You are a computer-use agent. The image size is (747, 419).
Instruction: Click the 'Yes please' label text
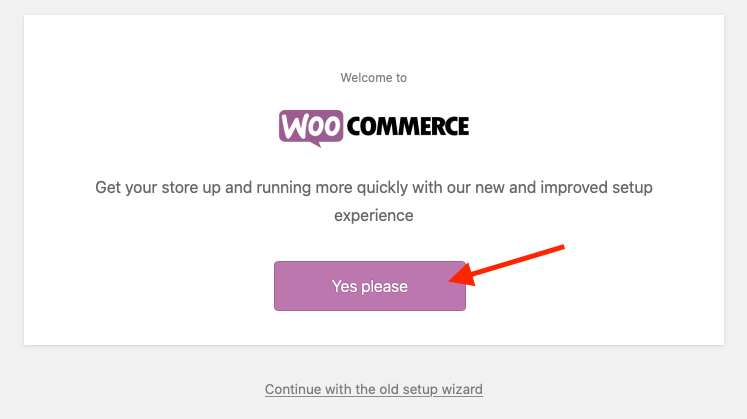(x=370, y=286)
